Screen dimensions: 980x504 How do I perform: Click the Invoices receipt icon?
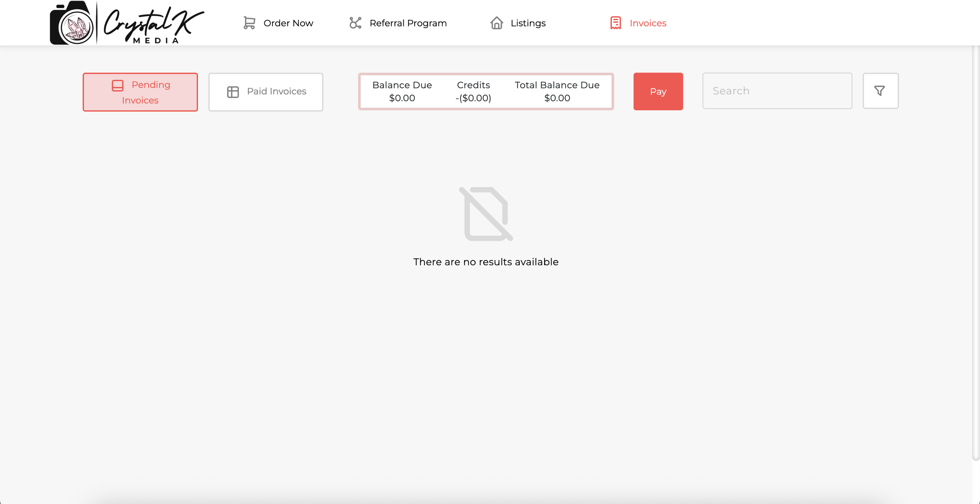coord(615,23)
